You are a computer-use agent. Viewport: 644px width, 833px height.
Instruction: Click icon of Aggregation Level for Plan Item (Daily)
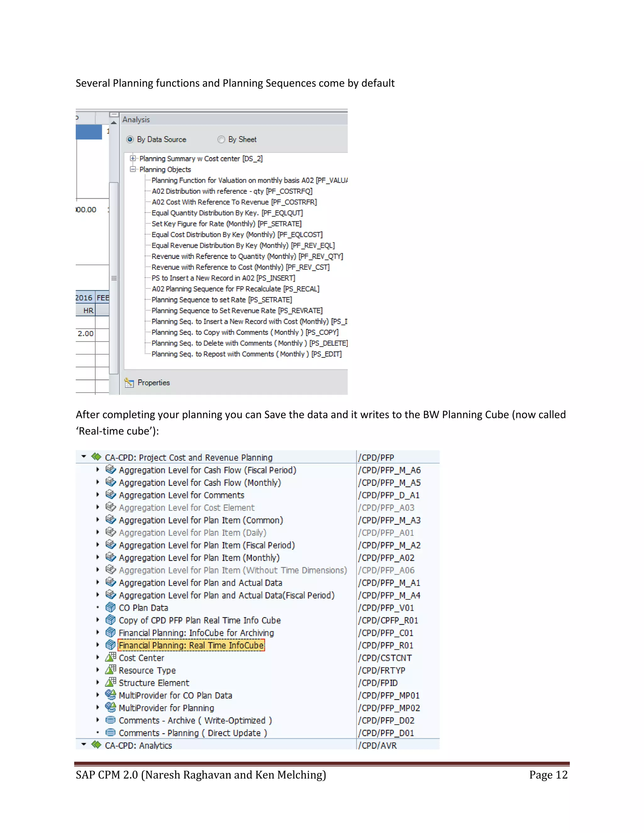click(x=111, y=532)
